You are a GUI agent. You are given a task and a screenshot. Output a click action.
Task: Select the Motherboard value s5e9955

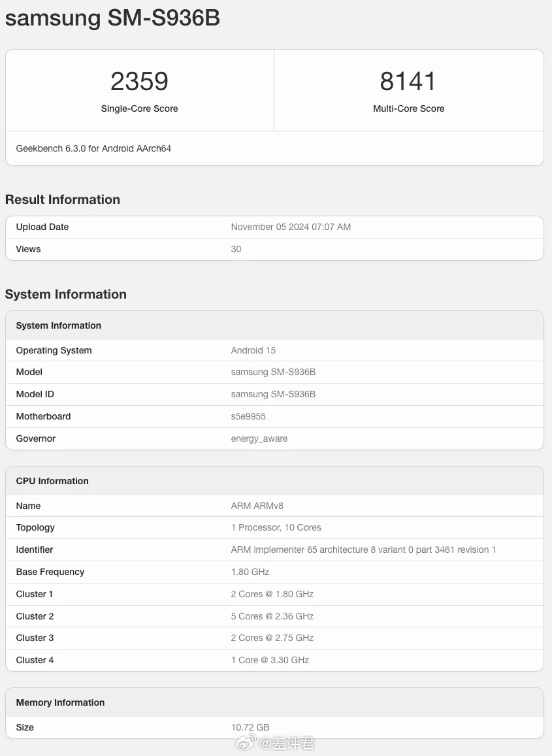tap(248, 416)
